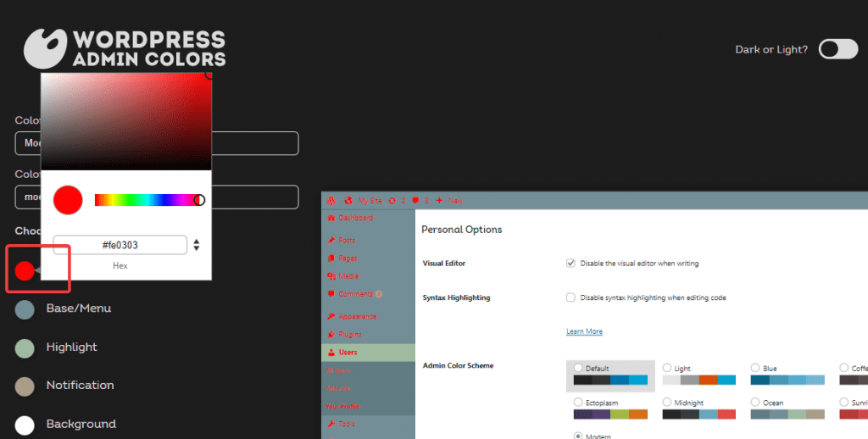The image size is (868, 439).
Task: Click the first color scheme text field
Action: 157,143
